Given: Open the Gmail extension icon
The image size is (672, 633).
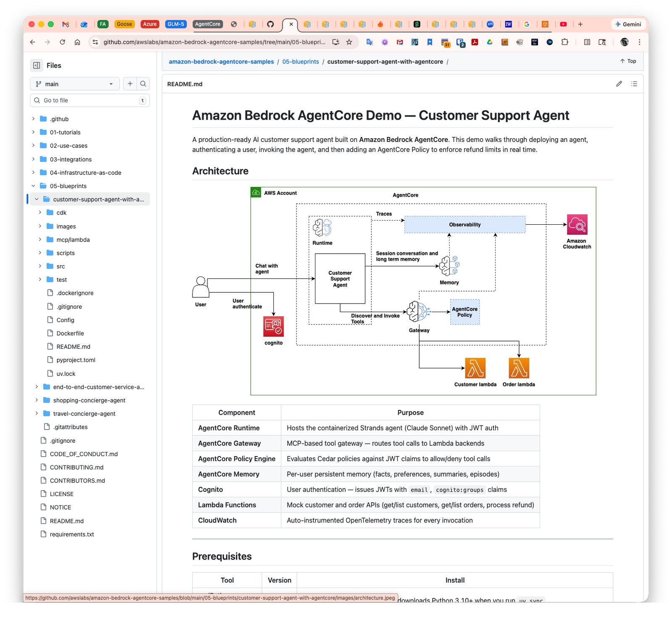Looking at the screenshot, I should click(399, 42).
